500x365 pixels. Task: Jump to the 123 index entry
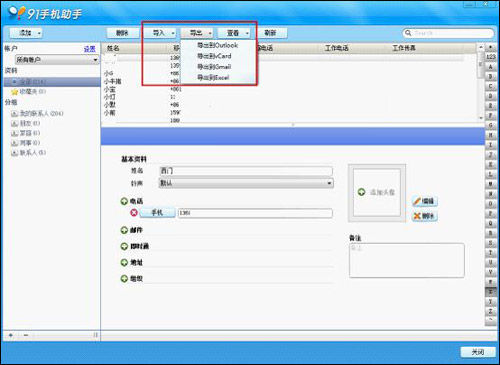click(490, 57)
